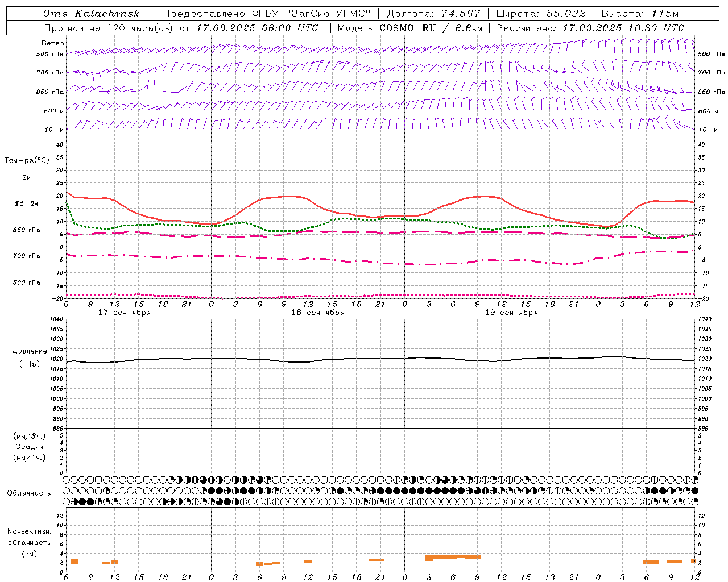The width and height of the screenshot is (728, 582).
Task: Click the '2м' temperature legend entry
Action: point(27,178)
